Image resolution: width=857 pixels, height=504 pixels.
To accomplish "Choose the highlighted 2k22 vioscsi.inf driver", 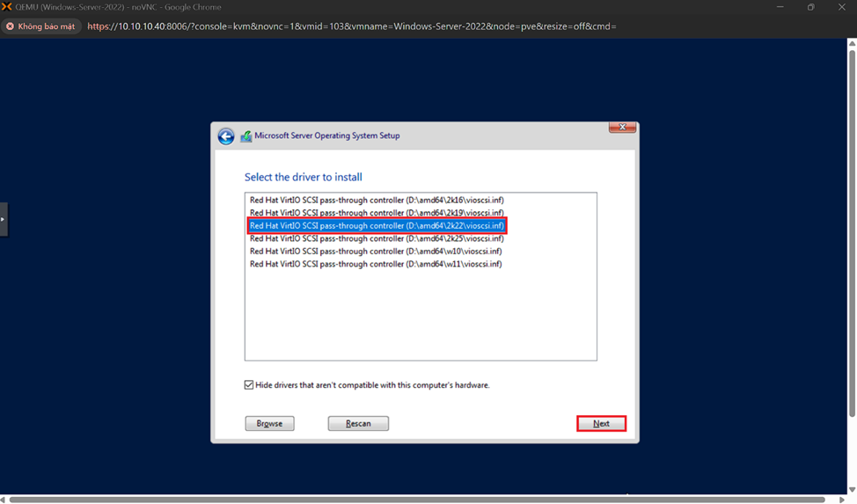I will point(377,226).
